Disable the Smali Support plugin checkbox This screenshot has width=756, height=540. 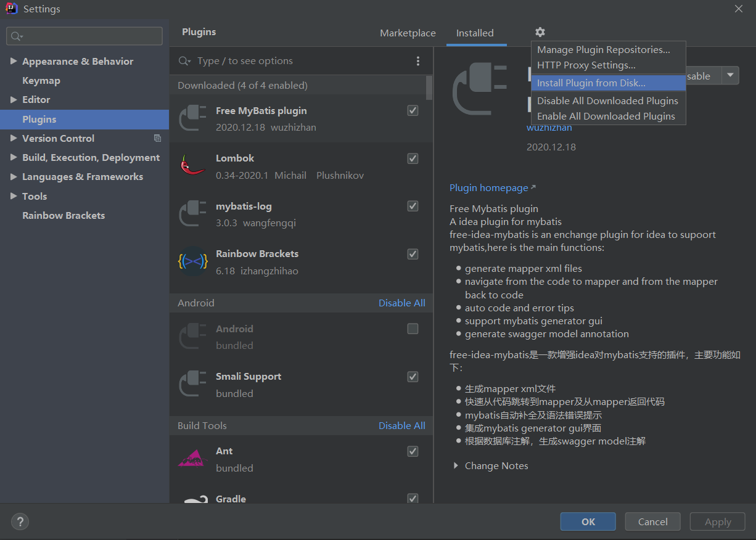click(x=413, y=377)
